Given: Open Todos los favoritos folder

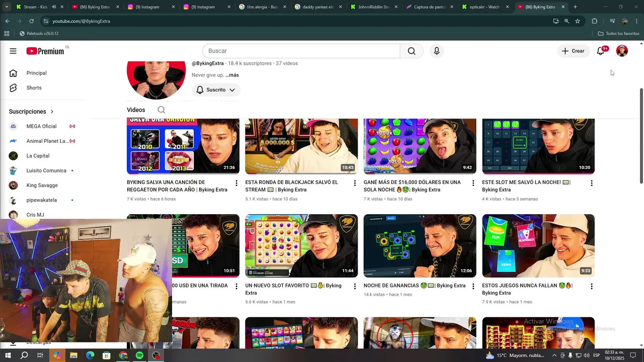Looking at the screenshot, I should pyautogui.click(x=618, y=34).
